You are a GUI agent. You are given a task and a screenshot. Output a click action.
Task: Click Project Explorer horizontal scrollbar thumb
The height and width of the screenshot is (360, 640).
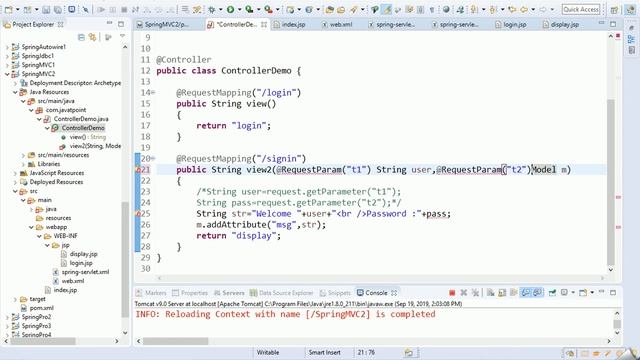(43, 341)
